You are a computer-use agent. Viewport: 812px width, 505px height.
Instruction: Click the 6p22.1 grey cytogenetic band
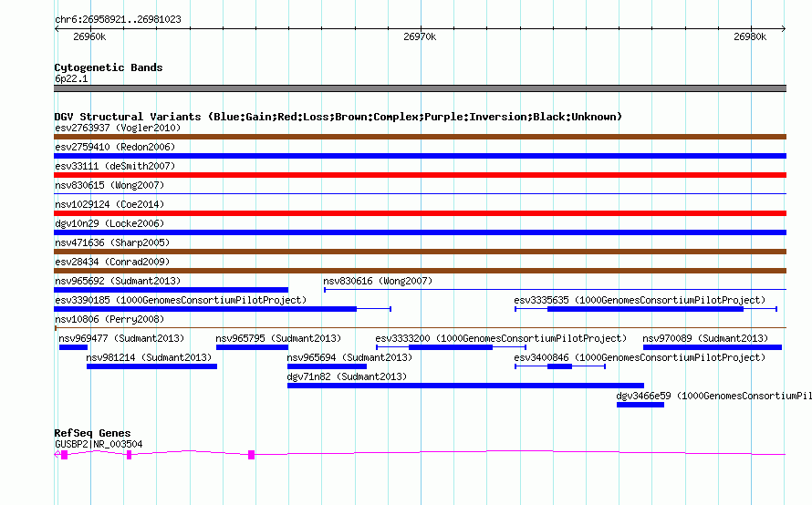[x=420, y=88]
